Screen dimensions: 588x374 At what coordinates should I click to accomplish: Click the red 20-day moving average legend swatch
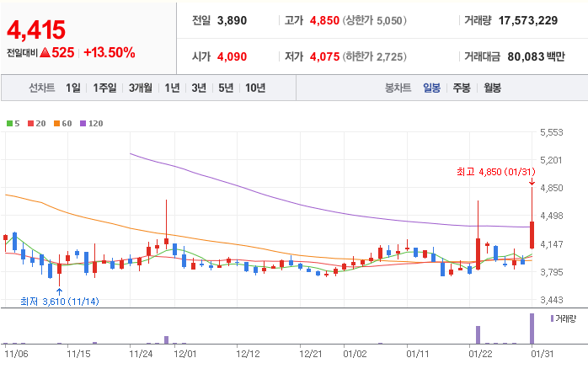coord(31,124)
